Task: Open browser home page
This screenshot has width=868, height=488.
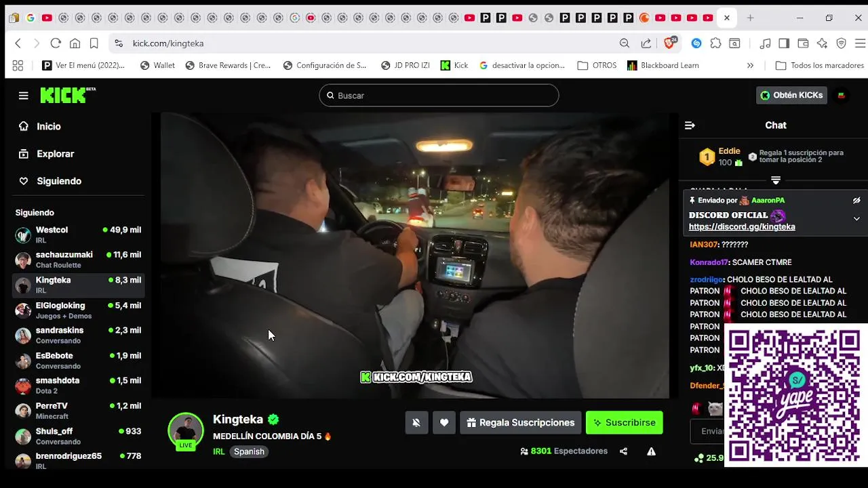Action: (75, 43)
